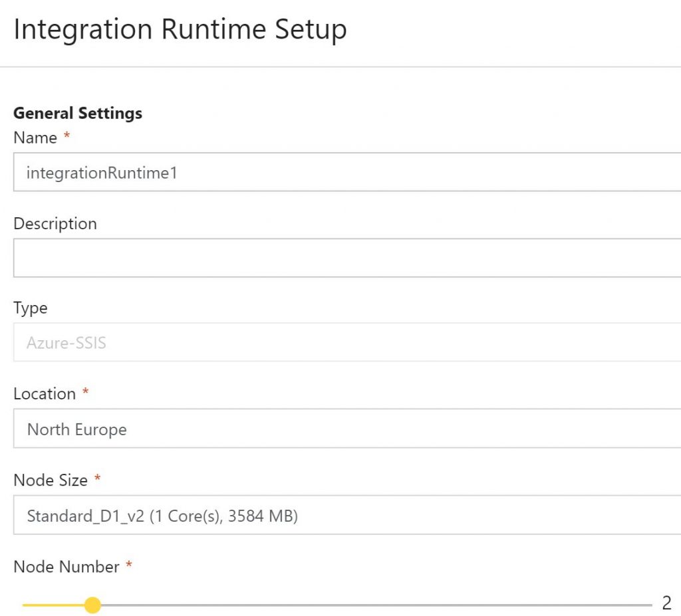681x616 pixels.
Task: Click the General Settings heading
Action: (x=77, y=113)
